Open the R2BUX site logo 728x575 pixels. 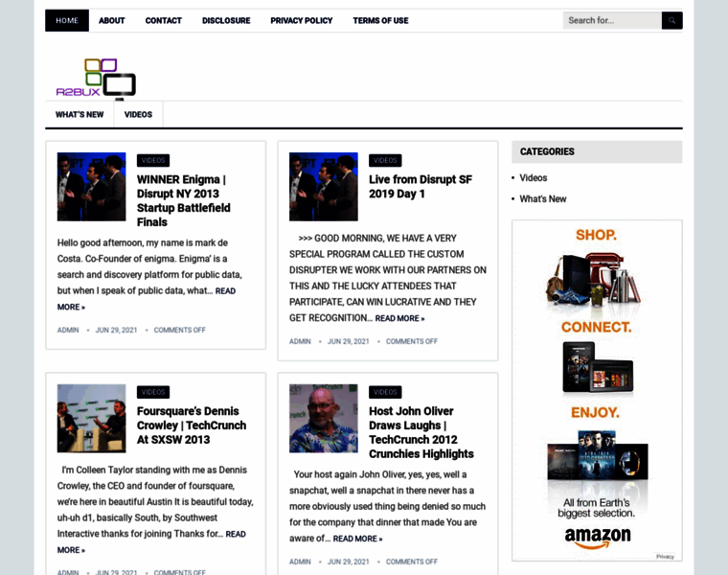pyautogui.click(x=96, y=79)
